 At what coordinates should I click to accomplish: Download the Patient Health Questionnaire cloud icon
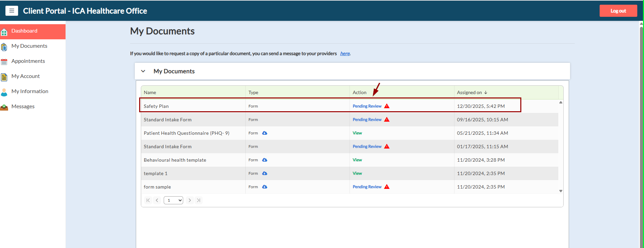(x=265, y=133)
